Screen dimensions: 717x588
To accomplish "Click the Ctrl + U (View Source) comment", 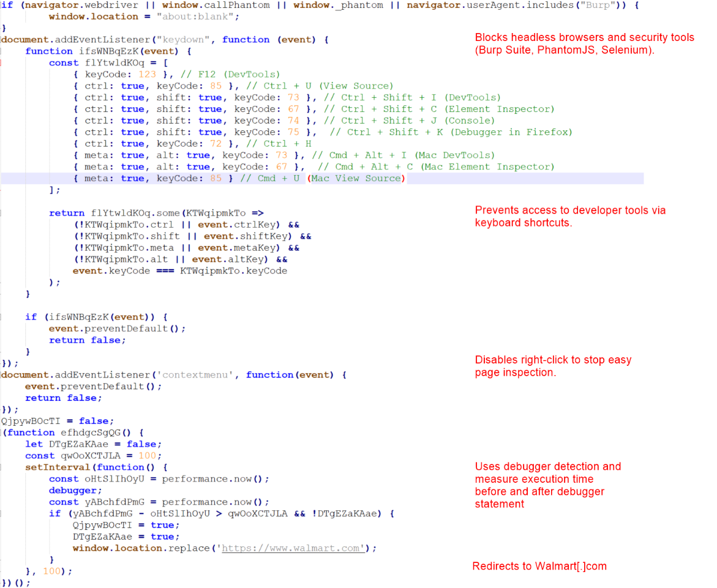I will point(320,86).
